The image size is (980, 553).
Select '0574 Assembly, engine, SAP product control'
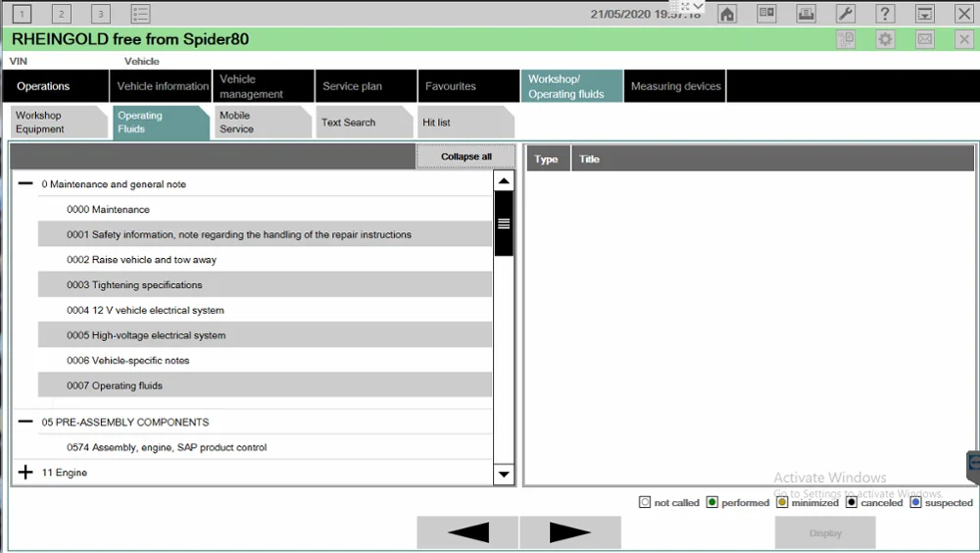[x=265, y=447]
